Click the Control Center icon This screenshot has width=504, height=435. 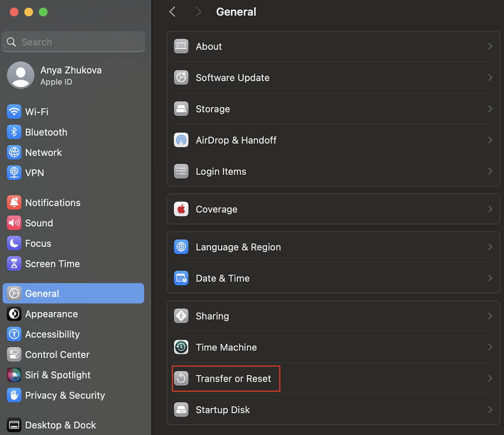(x=14, y=354)
